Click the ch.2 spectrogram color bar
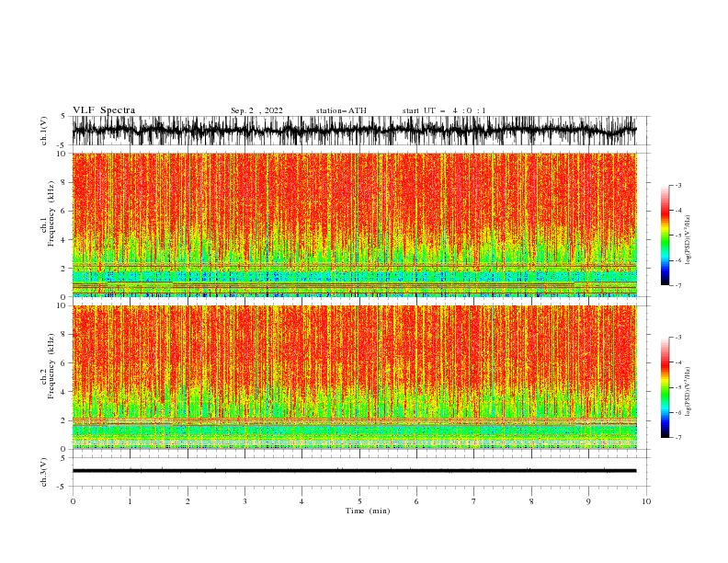 coord(665,387)
